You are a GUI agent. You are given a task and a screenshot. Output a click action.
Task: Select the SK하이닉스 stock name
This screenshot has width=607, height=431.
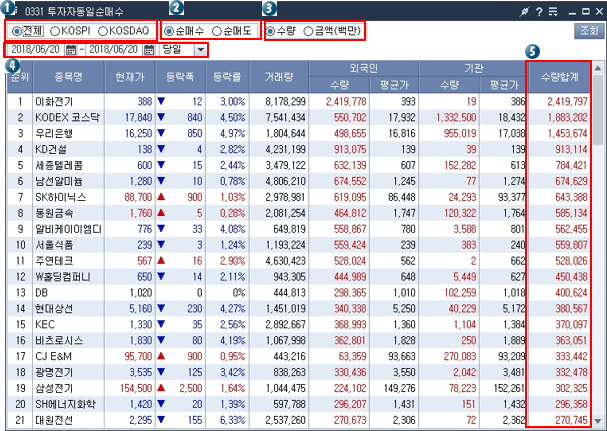click(60, 197)
